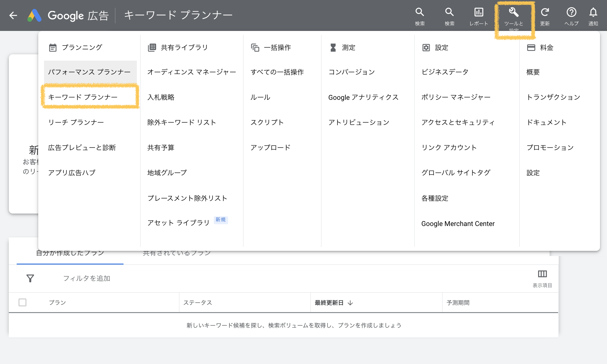Click the 測定 hourglass icon
The image size is (607, 364).
pos(333,48)
